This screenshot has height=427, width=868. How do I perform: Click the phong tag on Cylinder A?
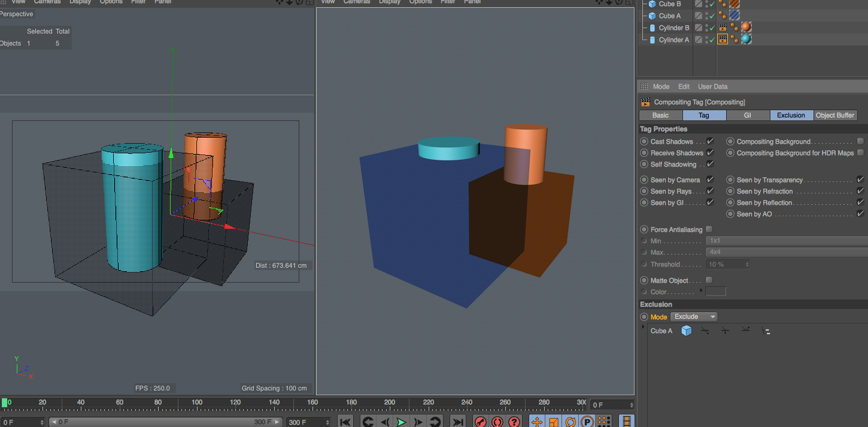click(735, 40)
